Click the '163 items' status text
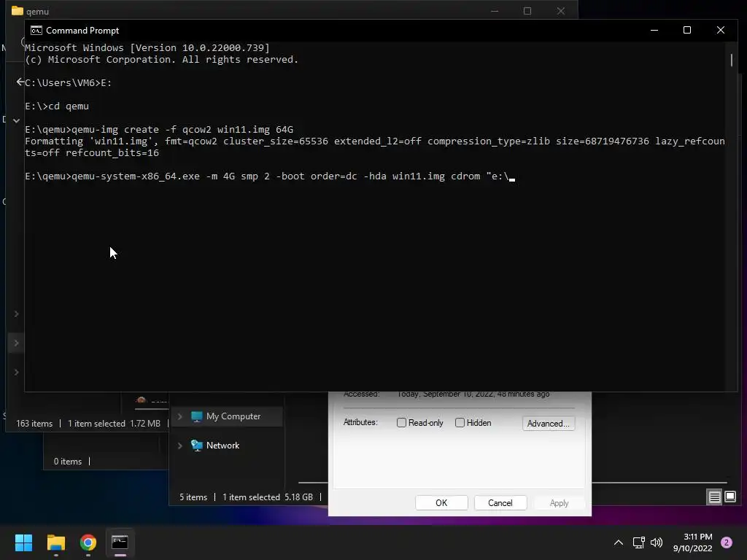The height and width of the screenshot is (560, 747). (34, 424)
